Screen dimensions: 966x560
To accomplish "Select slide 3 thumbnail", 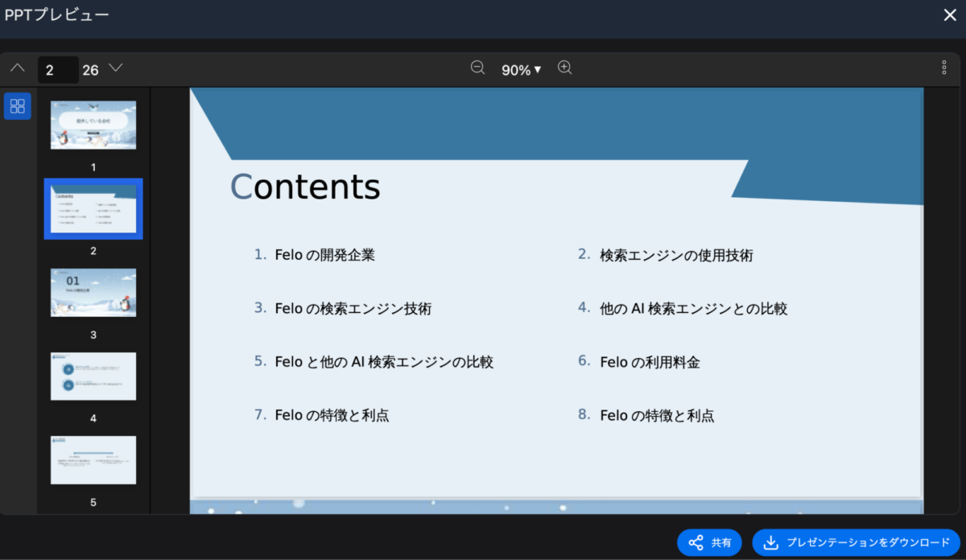I will (93, 292).
